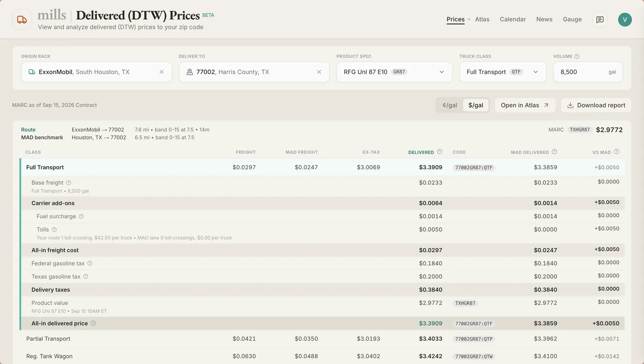Click the TXHGR87 code beside MARC price
This screenshot has width=644, height=364.
click(x=580, y=130)
